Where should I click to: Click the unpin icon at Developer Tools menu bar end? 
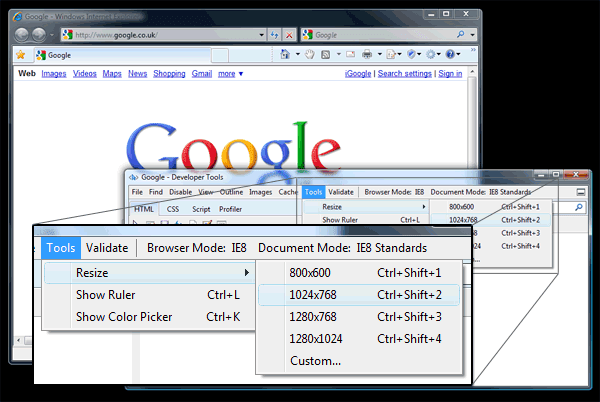[x=581, y=192]
